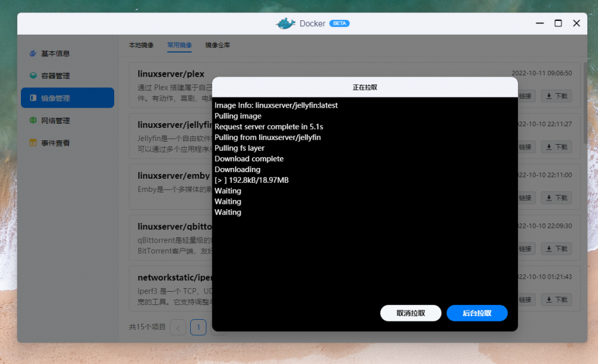Screen dimensions: 598x364
Task: Maximize the Docker window
Action: coord(558,23)
